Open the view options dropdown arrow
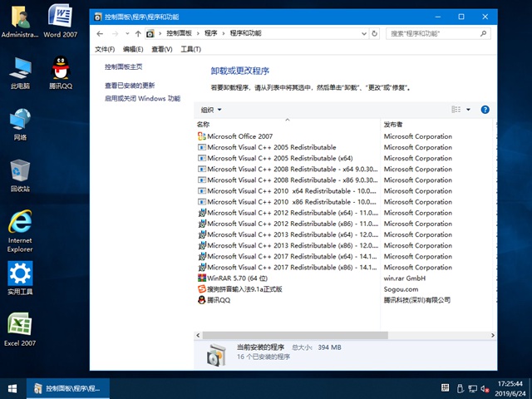 click(468, 110)
